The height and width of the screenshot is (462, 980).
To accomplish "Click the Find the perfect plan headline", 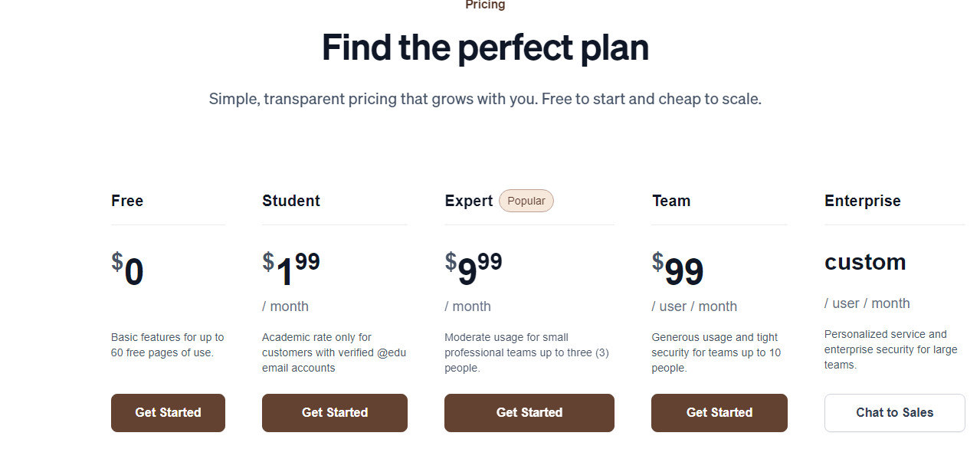I will tap(485, 48).
